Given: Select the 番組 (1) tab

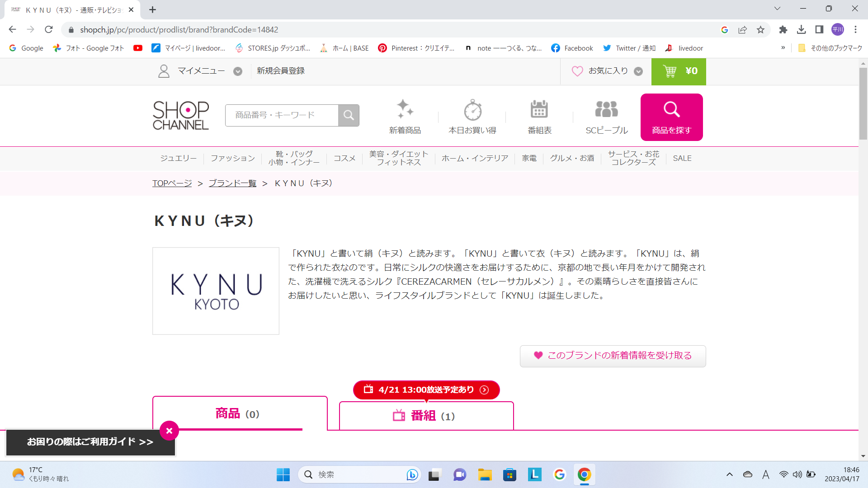Looking at the screenshot, I should click(x=426, y=416).
